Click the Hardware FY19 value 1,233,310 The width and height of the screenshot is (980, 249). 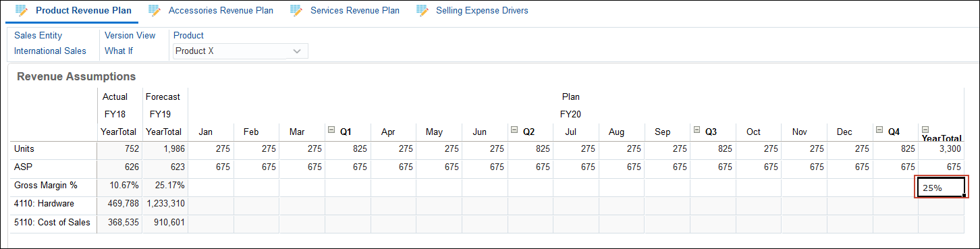pyautogui.click(x=165, y=203)
